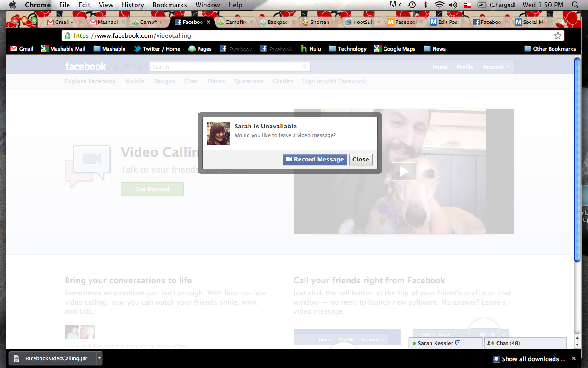Click the Facebook search input field
Screen dimensions: 588x368
click(225, 67)
